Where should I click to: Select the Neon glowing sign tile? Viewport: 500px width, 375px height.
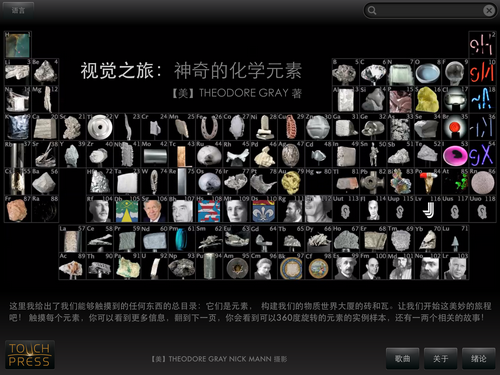[482, 72]
